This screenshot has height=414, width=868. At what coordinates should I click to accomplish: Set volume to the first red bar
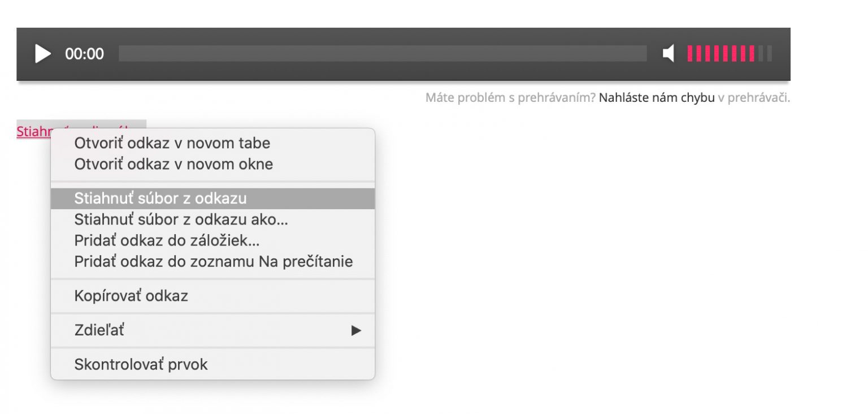(690, 54)
